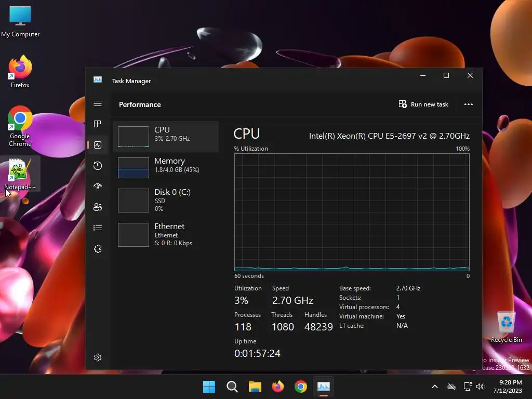The height and width of the screenshot is (399, 532).
Task: Open taskbar Search
Action: tap(232, 387)
